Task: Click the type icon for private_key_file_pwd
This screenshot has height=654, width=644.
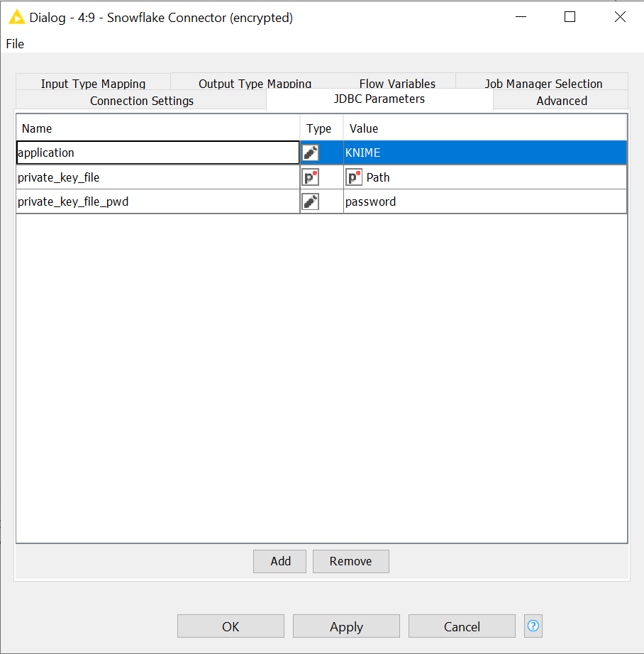Action: click(x=311, y=202)
